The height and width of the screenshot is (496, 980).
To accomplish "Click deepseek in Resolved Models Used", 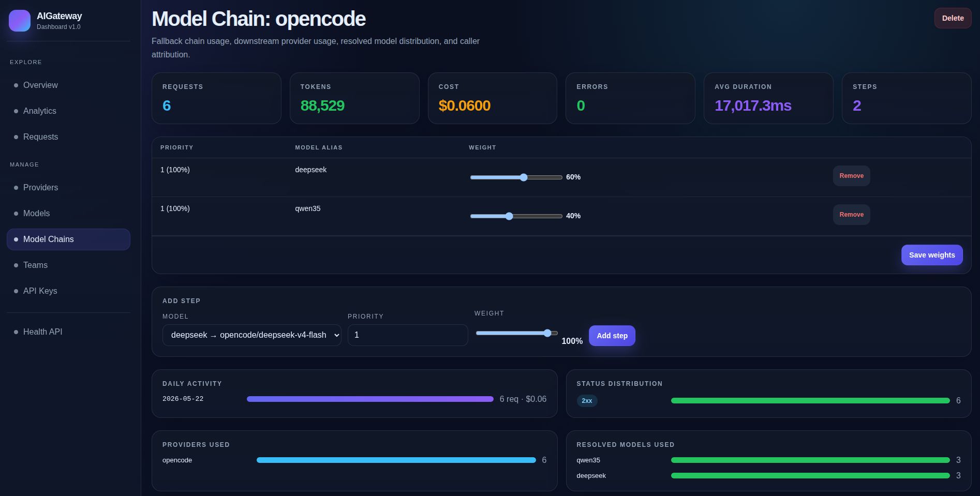I will 591,476.
